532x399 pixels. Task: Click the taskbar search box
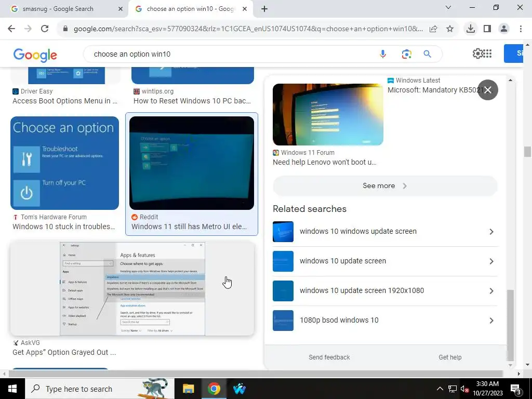99,389
